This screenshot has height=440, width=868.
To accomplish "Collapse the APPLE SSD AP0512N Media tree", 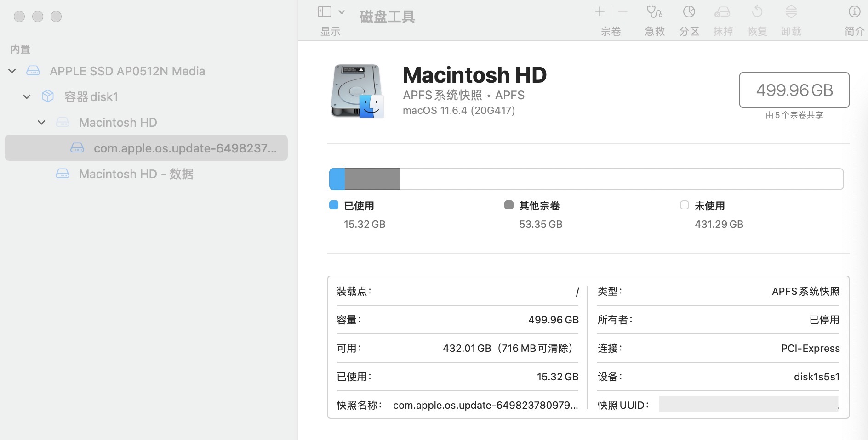I will click(x=12, y=71).
